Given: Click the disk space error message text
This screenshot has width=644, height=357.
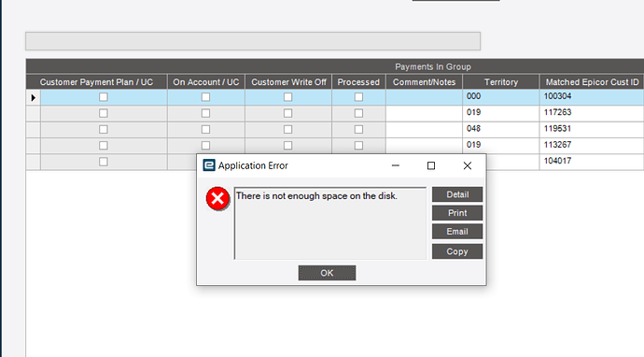Looking at the screenshot, I should tap(316, 195).
